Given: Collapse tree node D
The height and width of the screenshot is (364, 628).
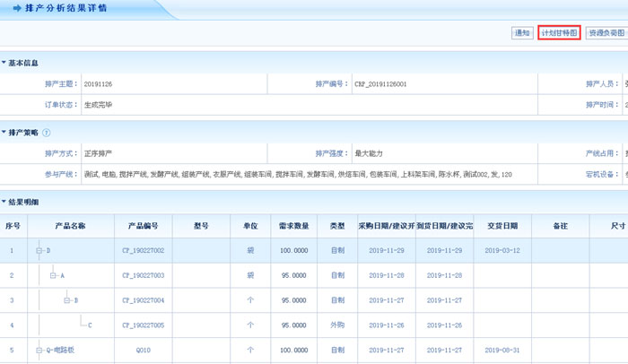Looking at the screenshot, I should coord(39,250).
